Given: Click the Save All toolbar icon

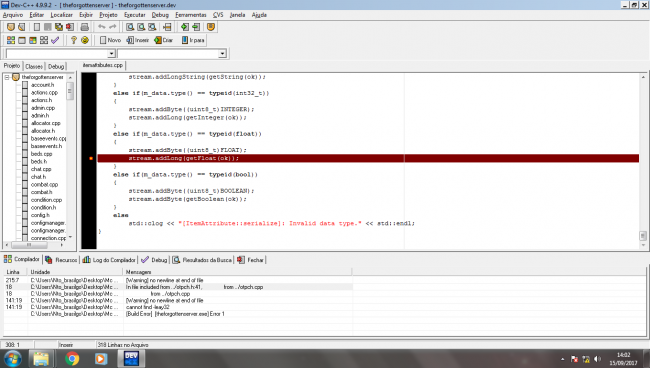Looking at the screenshot, I should click(x=59, y=27).
